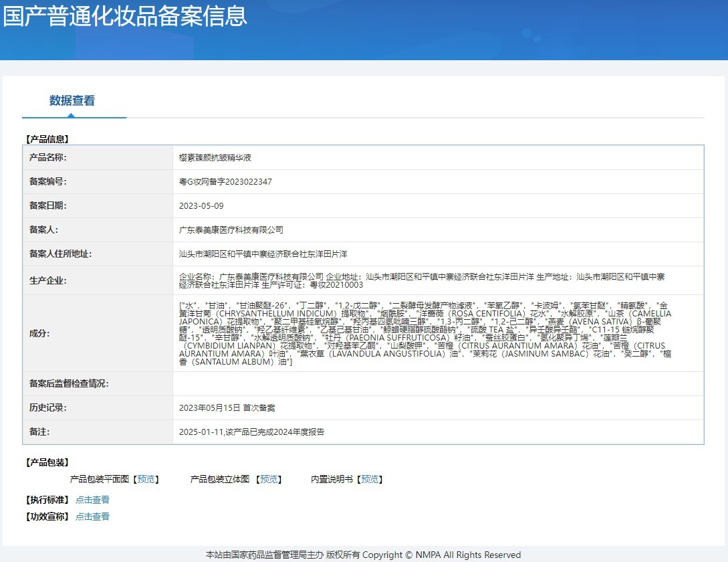
Task: Click the NMPA copyright footer text
Action: click(x=363, y=555)
